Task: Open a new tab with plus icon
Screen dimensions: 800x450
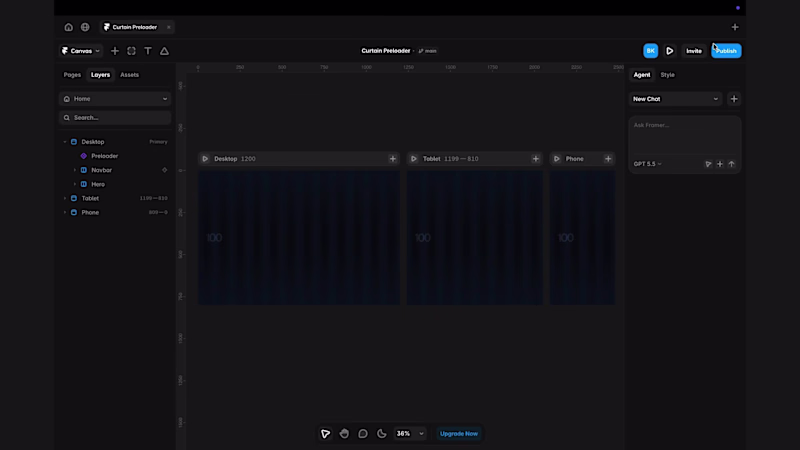Action: [x=735, y=27]
